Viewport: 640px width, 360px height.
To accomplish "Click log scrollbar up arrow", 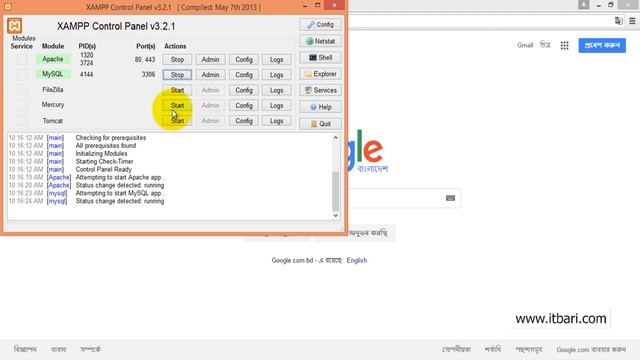I will pos(336,138).
